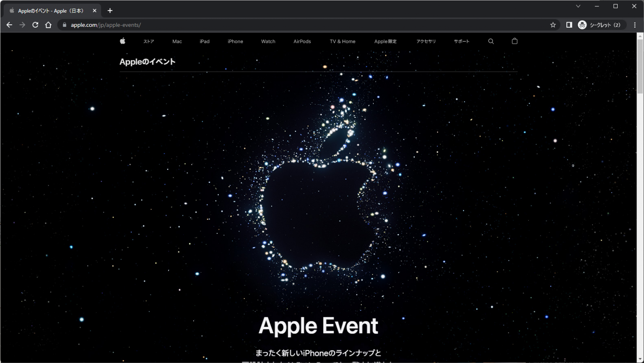644x363 pixels.
Task: Open the side panel icon next to the star
Action: tap(569, 25)
